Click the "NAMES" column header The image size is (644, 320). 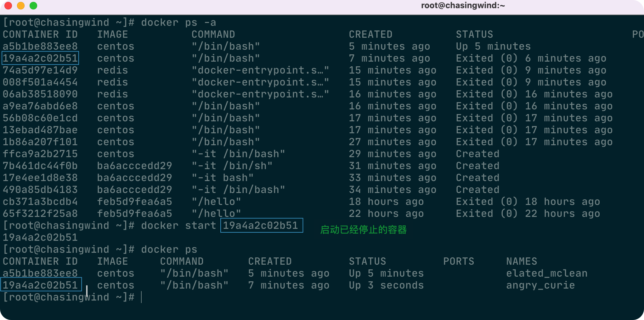[522, 261]
